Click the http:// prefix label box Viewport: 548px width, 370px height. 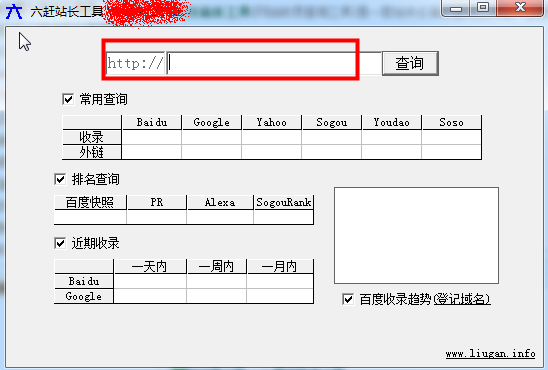135,63
